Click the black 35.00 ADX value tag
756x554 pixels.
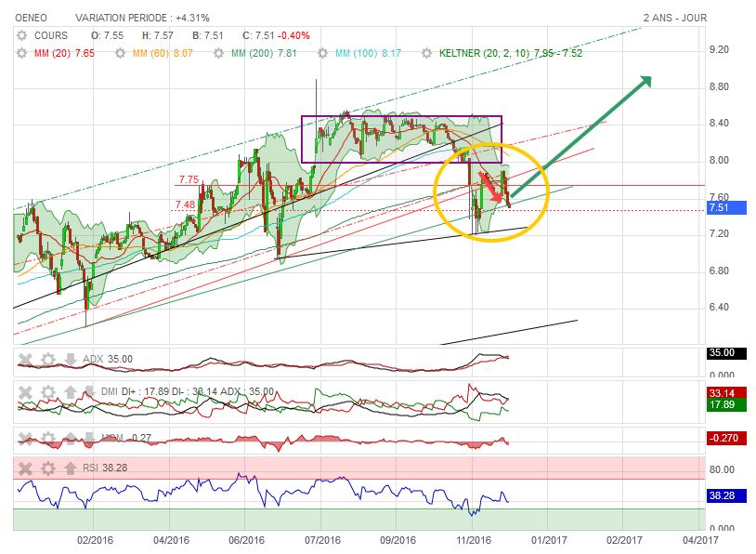click(x=726, y=353)
